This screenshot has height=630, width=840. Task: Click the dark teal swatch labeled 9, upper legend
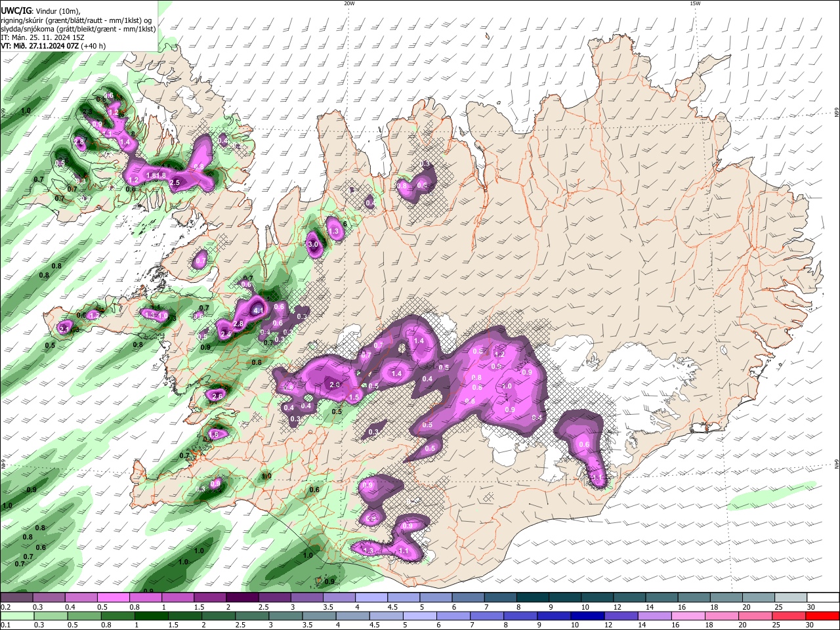pyautogui.click(x=565, y=598)
